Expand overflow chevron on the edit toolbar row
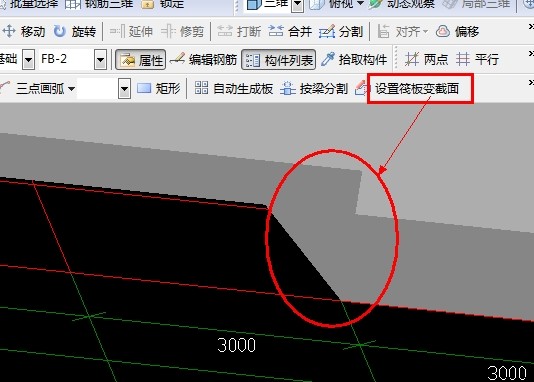This screenshot has height=382, width=534. [x=531, y=27]
